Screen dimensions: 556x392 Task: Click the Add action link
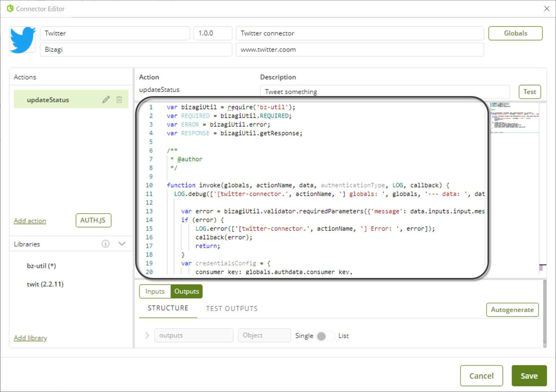pyautogui.click(x=30, y=221)
